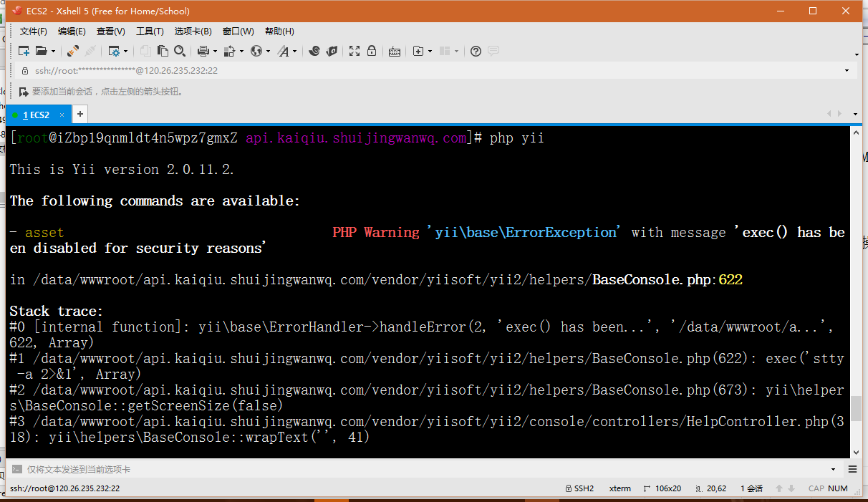Click the Paste icon in toolbar
Viewport: 868px width, 502px height.
pyautogui.click(x=163, y=51)
